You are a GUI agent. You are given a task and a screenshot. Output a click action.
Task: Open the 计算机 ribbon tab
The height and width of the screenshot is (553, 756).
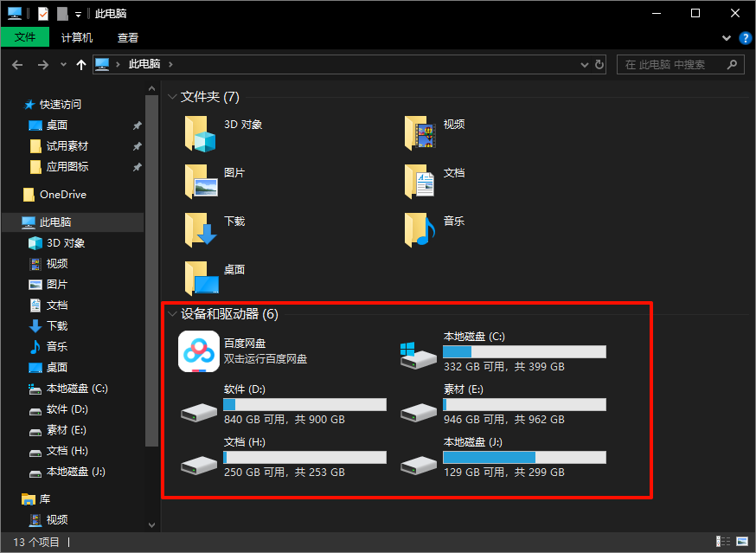77,37
